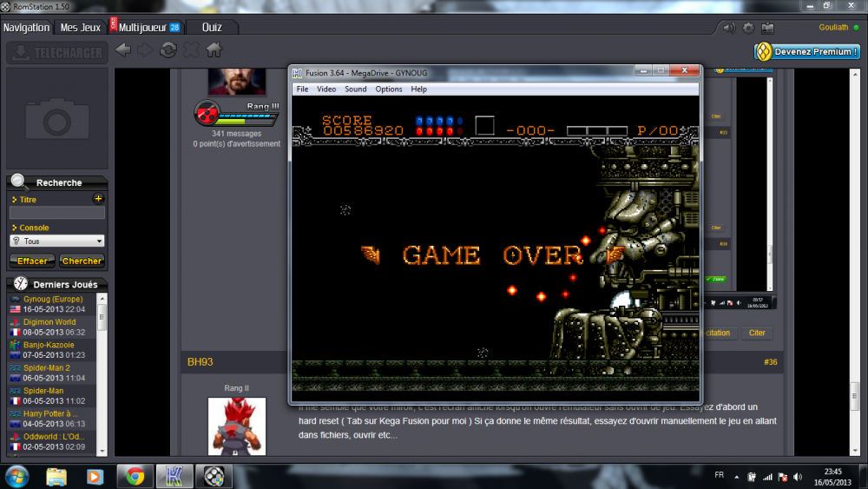Click the Effacer button
Viewport: 868px width, 489px height.
[32, 261]
